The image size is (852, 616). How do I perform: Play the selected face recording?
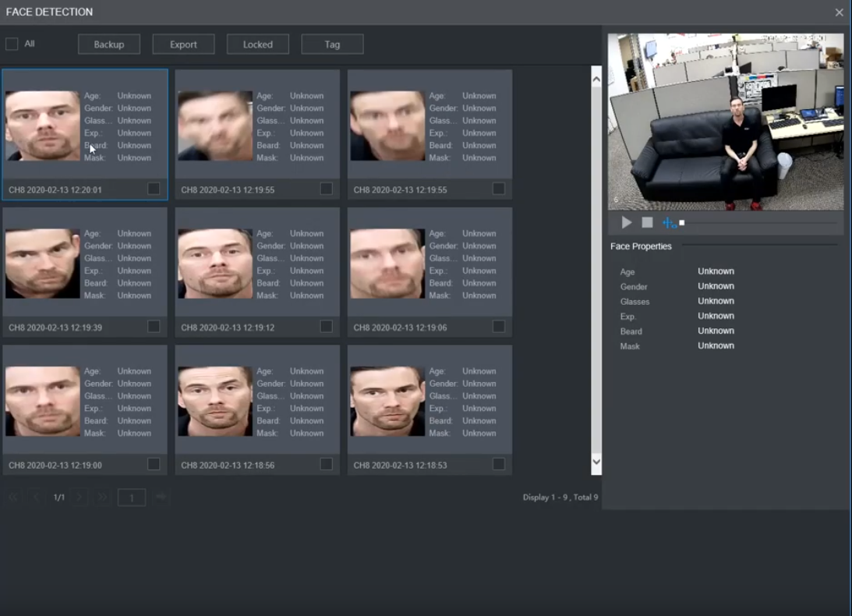coord(626,223)
